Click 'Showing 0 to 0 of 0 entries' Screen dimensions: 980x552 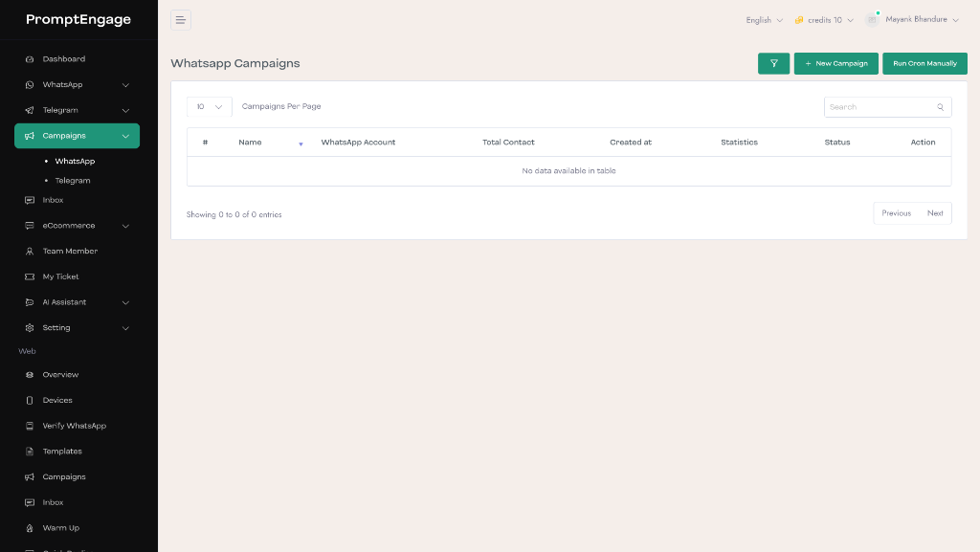(x=234, y=215)
